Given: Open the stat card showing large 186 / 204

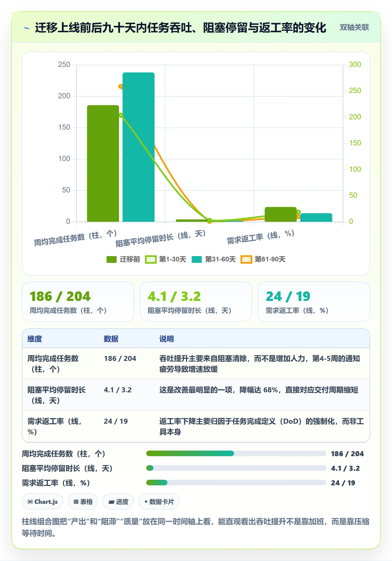Looking at the screenshot, I should coord(78,302).
